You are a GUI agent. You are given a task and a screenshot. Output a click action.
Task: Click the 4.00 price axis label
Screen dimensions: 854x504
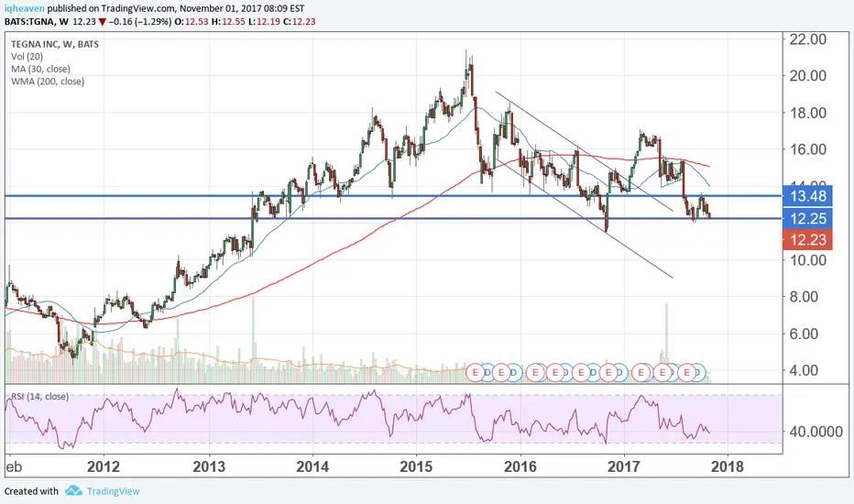[x=804, y=370]
